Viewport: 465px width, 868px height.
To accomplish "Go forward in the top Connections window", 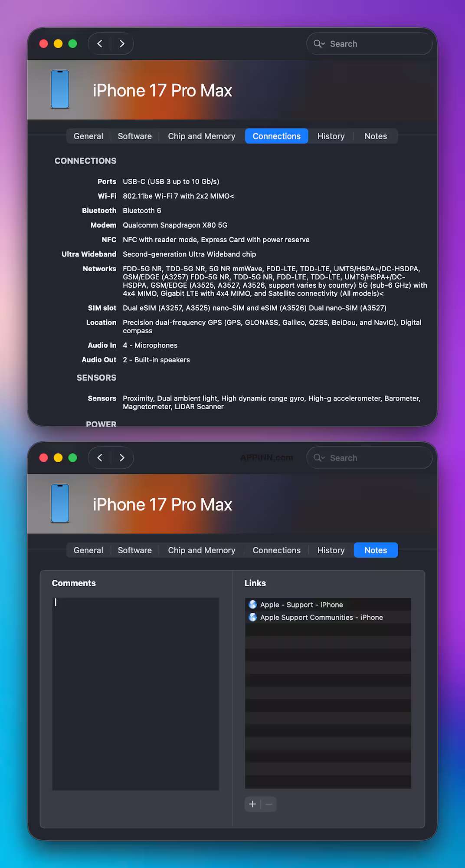I will 122,44.
